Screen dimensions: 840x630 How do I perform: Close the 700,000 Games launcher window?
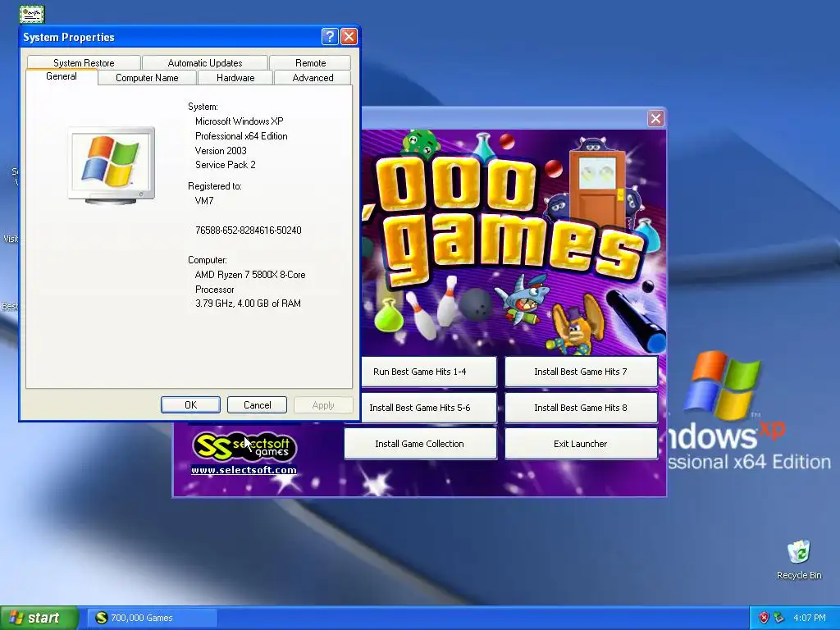tap(655, 118)
